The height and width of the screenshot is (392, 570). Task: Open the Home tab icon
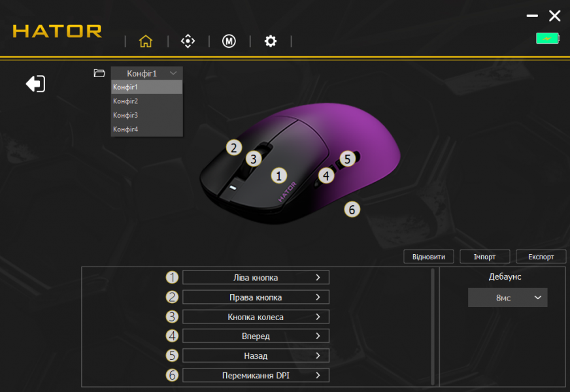pyautogui.click(x=146, y=41)
